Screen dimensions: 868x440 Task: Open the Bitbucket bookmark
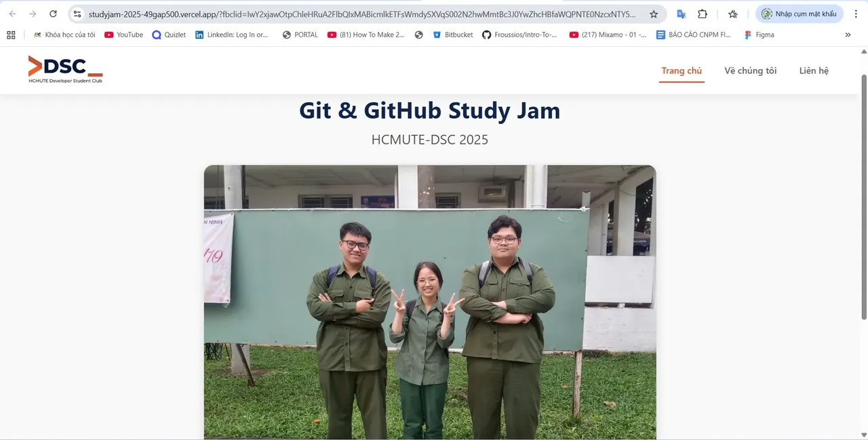click(453, 35)
